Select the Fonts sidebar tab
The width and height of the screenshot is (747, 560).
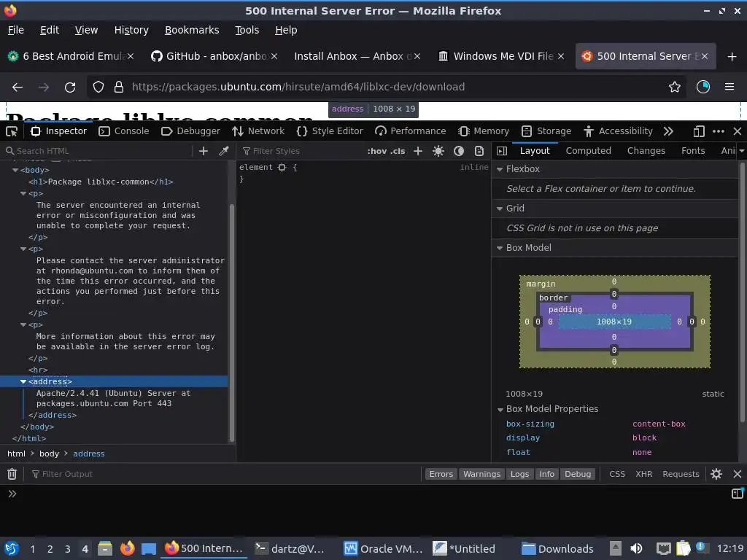(693, 151)
